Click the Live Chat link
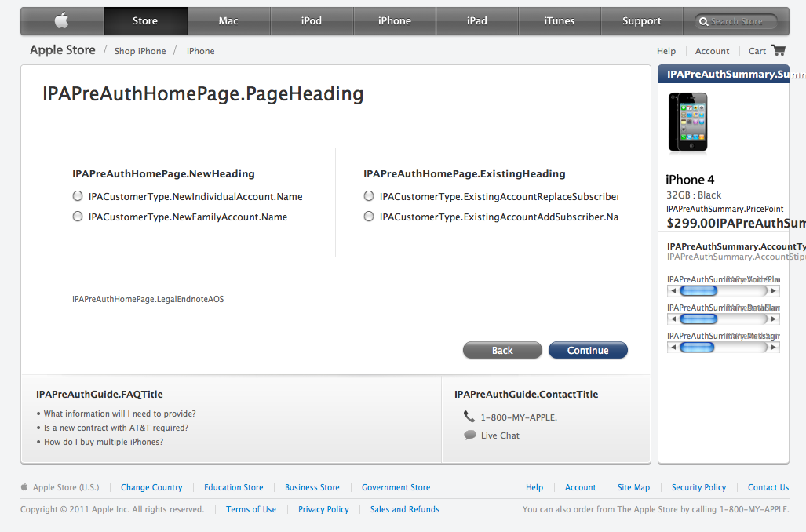Screen dimensions: 806x532 [x=500, y=435]
